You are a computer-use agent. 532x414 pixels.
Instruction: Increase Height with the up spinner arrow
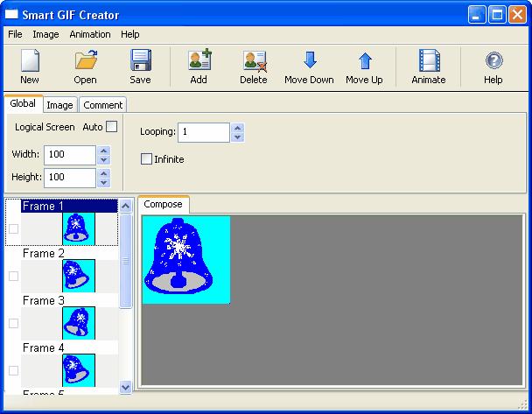pyautogui.click(x=104, y=173)
